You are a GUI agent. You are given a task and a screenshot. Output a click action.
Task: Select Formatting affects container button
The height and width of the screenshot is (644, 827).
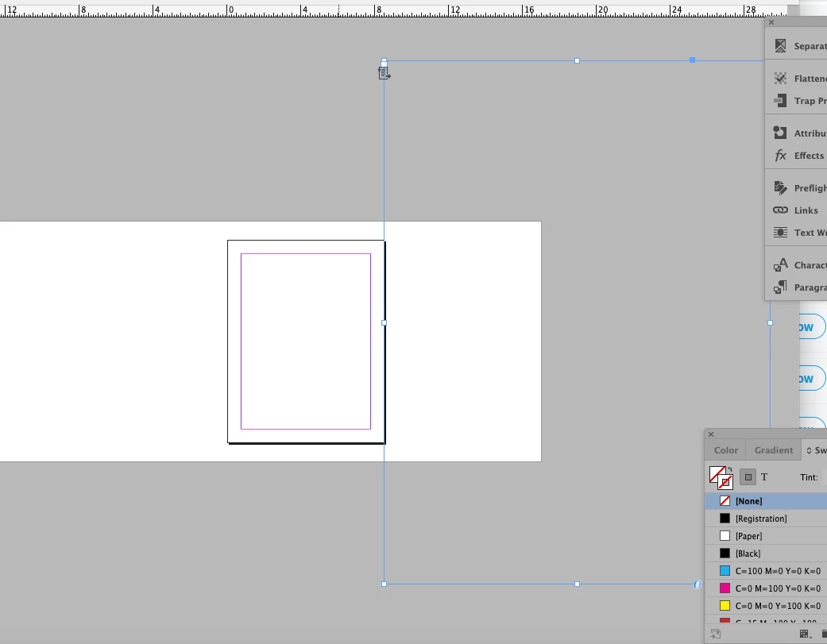748,477
